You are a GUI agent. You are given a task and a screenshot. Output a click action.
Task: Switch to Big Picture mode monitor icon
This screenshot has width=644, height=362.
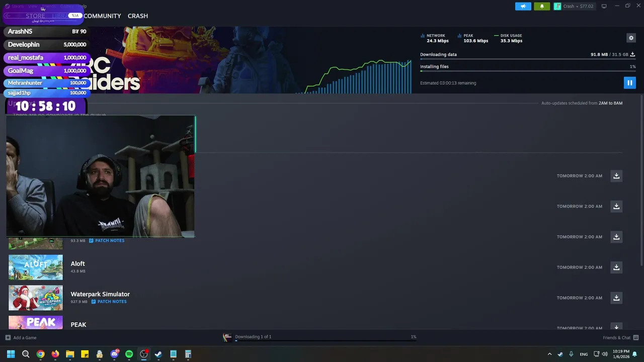(x=604, y=7)
